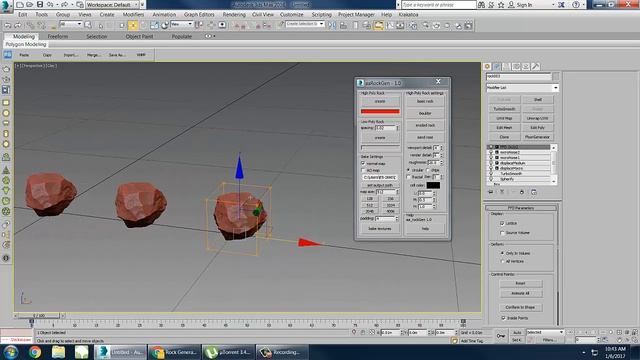Toggle the Lattice display checkbox
This screenshot has height=360, width=640.
(x=502, y=223)
